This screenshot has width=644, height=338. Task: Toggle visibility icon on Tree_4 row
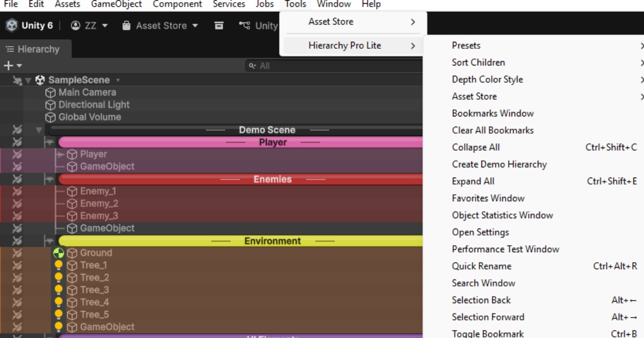pyautogui.click(x=17, y=302)
